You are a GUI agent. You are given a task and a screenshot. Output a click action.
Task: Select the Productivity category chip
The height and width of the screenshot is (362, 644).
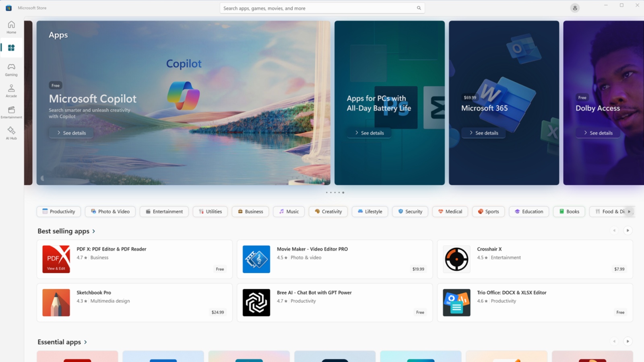pos(59,212)
